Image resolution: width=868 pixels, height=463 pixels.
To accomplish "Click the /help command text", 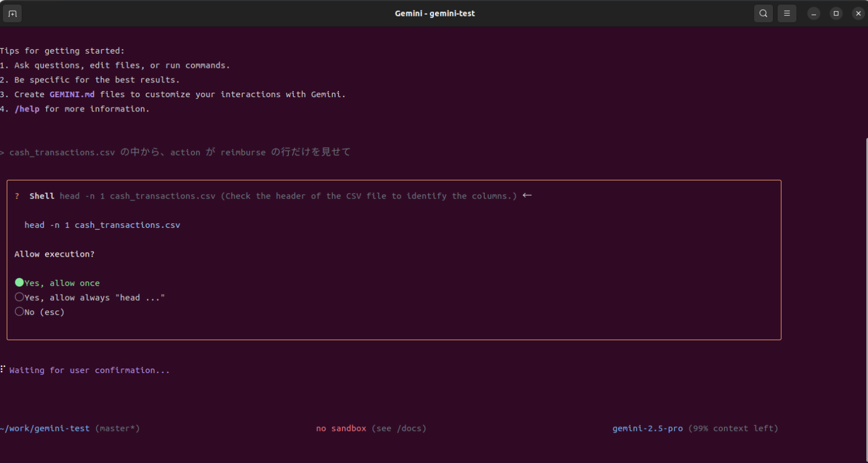I will tap(27, 109).
